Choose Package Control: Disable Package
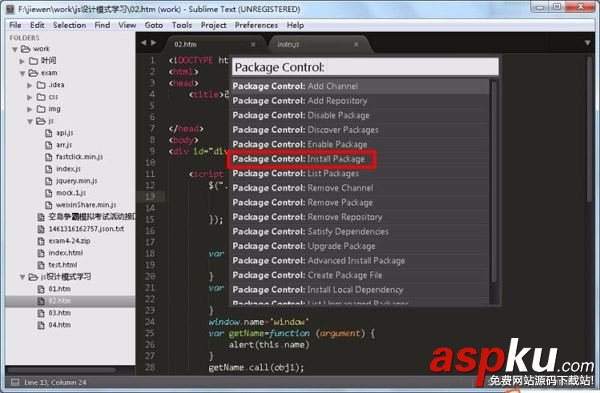 [x=360, y=115]
